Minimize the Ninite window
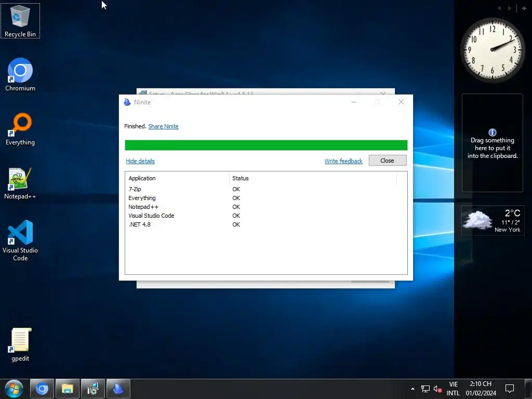532x399 pixels. (353, 102)
